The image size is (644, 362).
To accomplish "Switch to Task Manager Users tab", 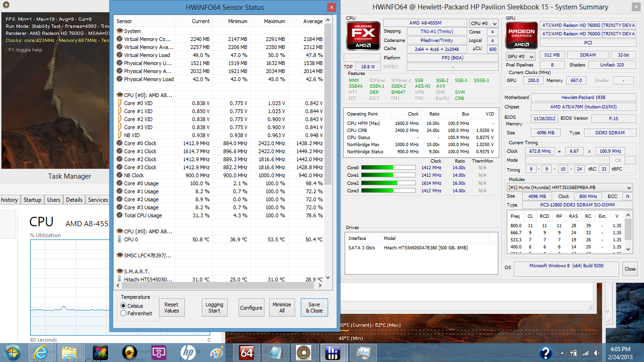I will point(54,200).
